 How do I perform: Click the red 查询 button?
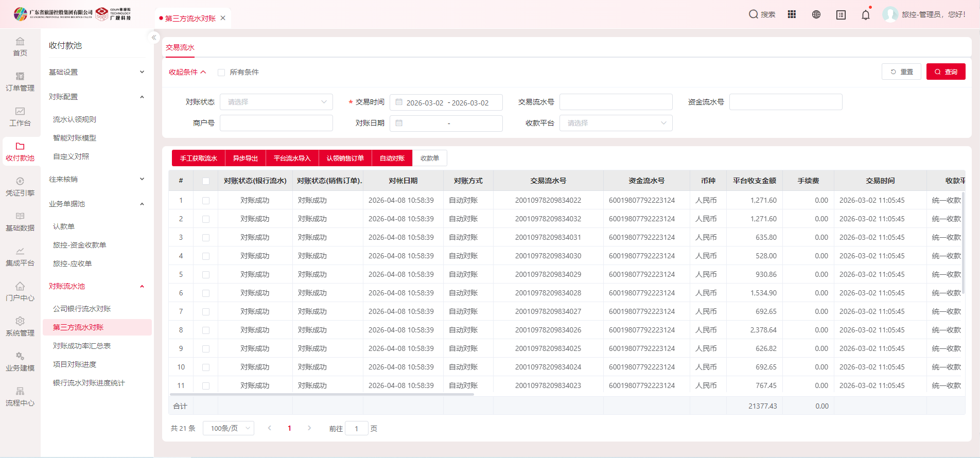[946, 72]
